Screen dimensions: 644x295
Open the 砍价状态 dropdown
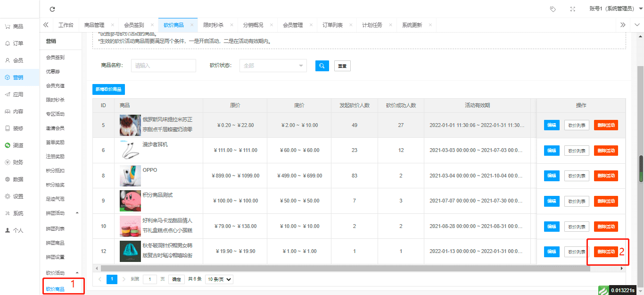coord(273,66)
